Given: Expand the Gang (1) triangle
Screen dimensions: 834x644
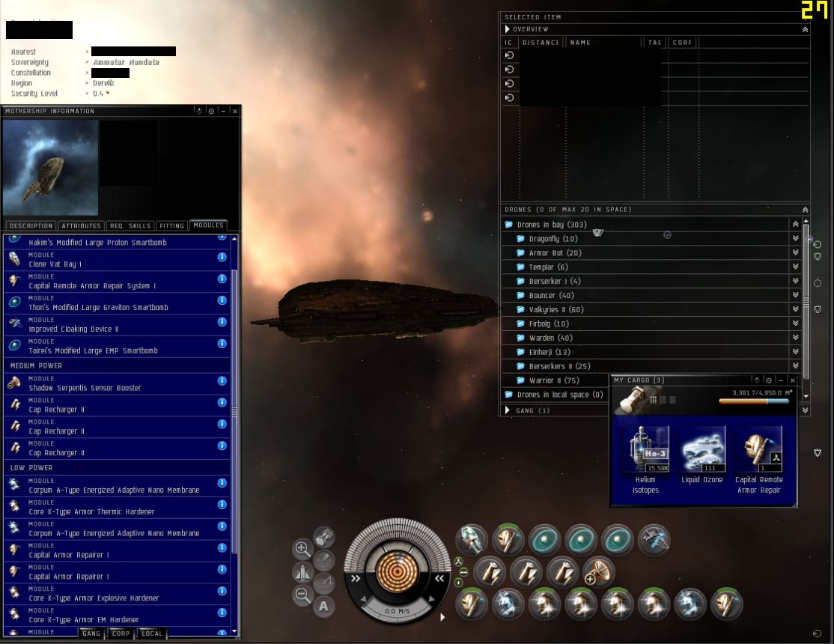Looking at the screenshot, I should click(508, 410).
